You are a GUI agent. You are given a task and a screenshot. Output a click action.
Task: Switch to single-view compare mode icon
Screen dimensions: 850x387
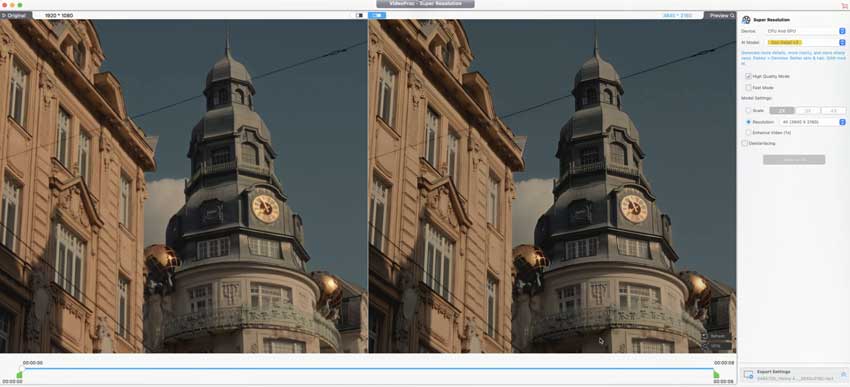click(359, 15)
